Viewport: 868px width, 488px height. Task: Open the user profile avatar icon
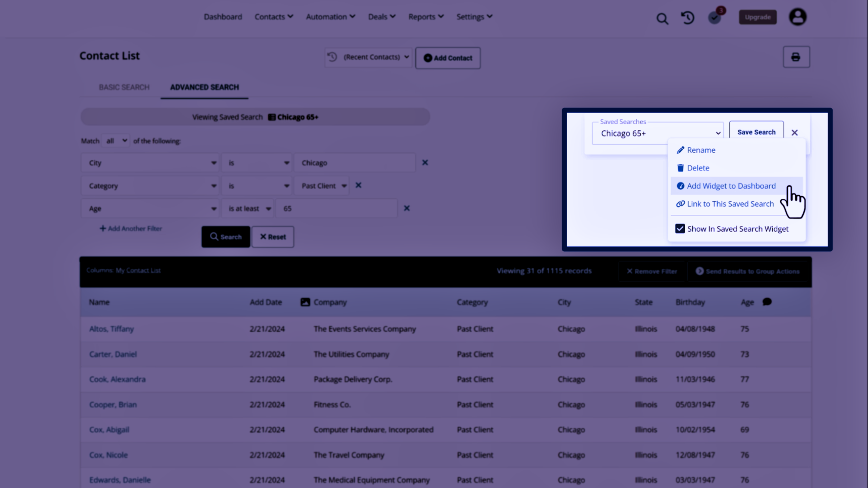point(798,17)
